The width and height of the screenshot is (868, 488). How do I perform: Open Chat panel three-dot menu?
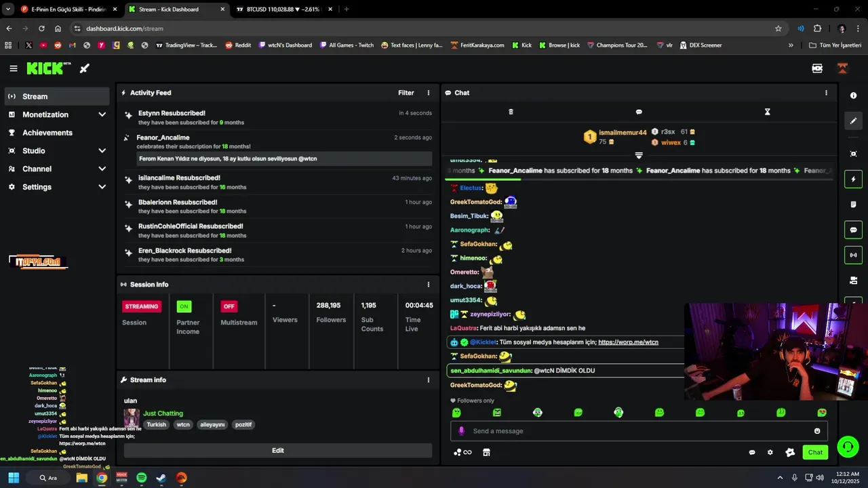[x=826, y=93]
